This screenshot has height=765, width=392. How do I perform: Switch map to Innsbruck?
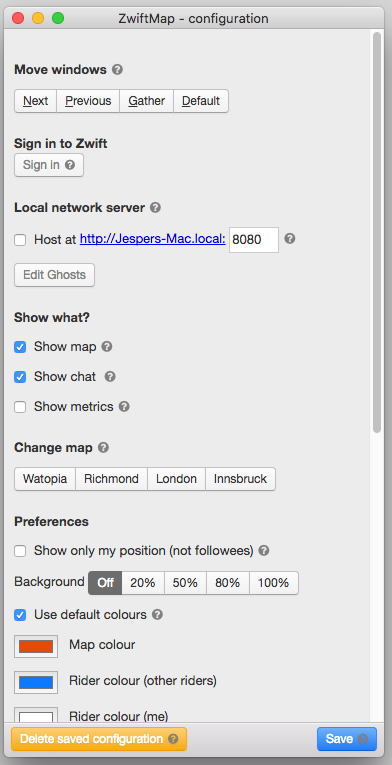(x=240, y=479)
